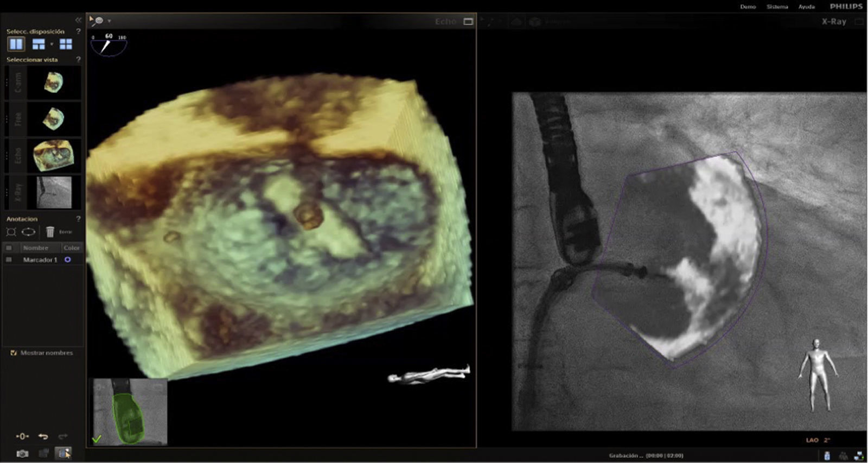868x463 pixels.
Task: Maximize the Echo viewport panel
Action: tap(468, 22)
